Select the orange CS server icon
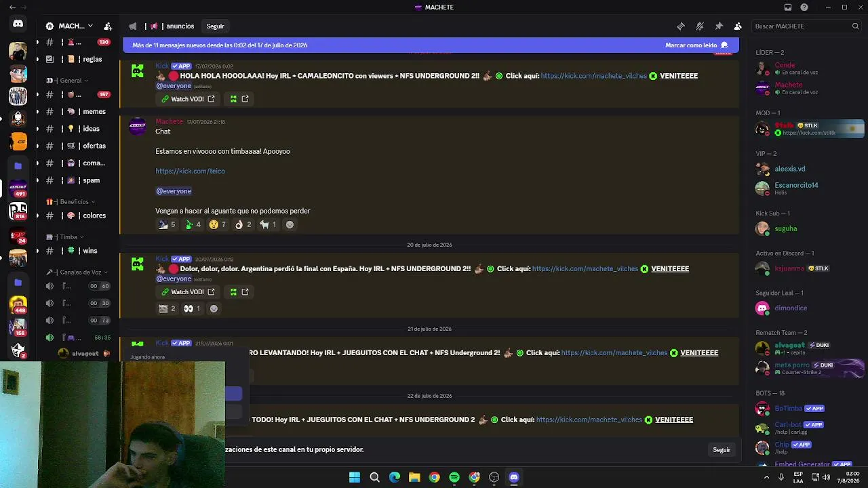868x488 pixels. [x=18, y=142]
